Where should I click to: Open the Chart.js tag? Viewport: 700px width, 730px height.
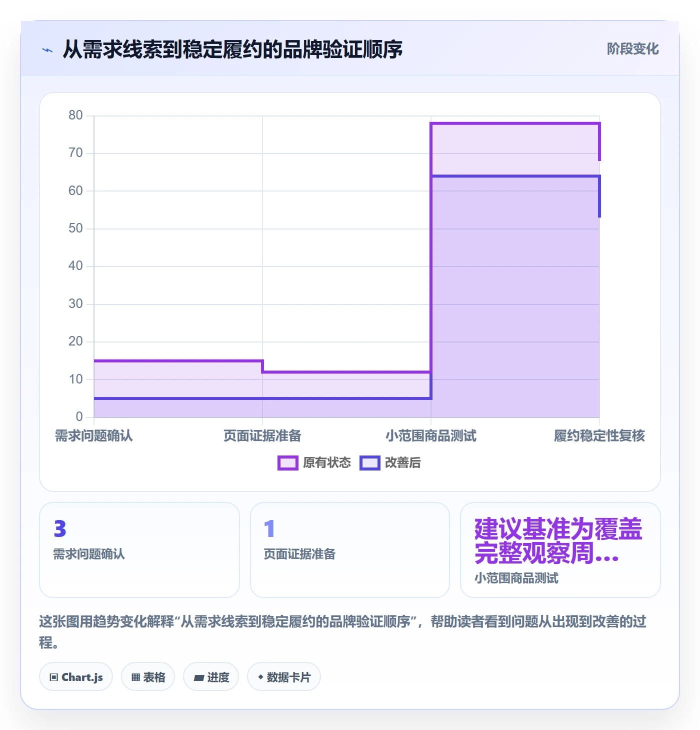76,677
